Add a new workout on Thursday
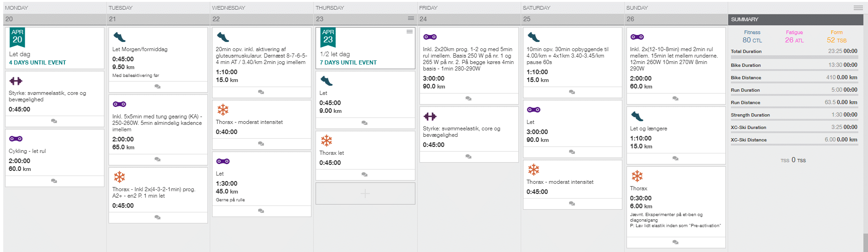The width and height of the screenshot is (868, 252). 365,193
